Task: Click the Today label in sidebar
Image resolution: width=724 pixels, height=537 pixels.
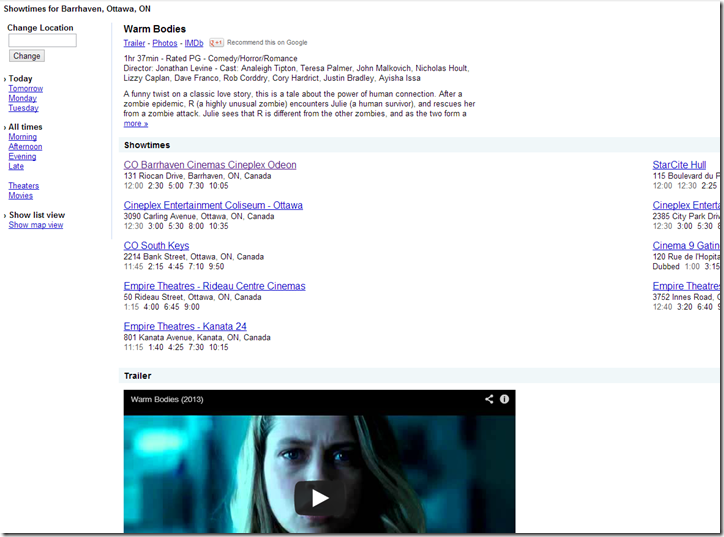Action: (20, 78)
